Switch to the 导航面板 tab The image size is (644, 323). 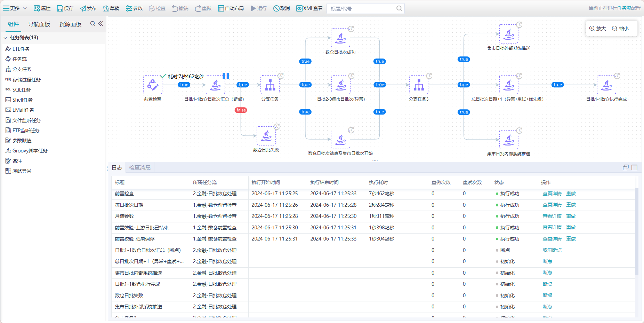[39, 24]
